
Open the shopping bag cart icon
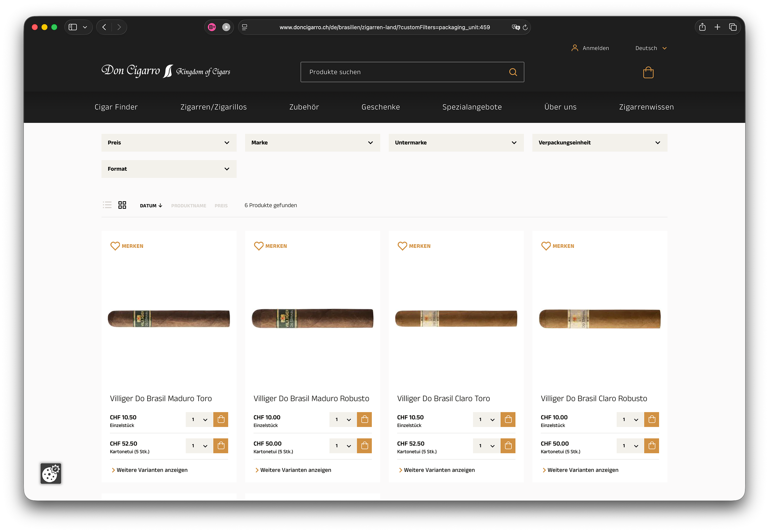pyautogui.click(x=648, y=72)
